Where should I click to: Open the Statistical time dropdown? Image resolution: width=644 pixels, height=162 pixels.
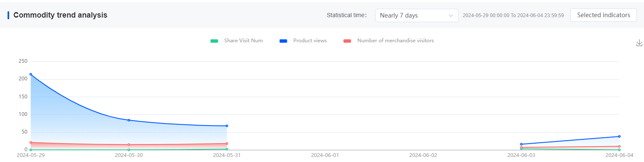point(417,15)
